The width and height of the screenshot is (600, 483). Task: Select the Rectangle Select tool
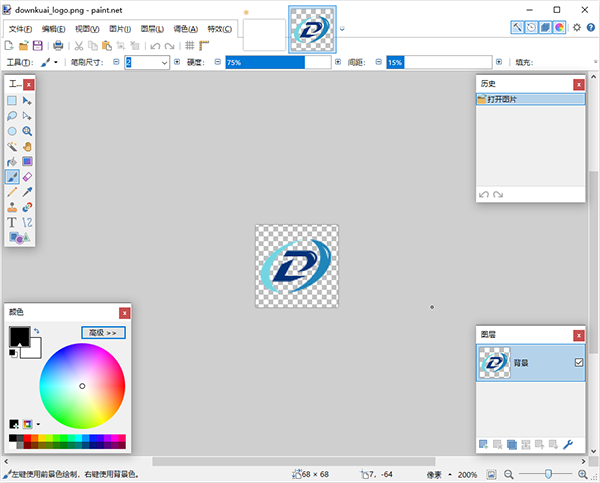12,101
